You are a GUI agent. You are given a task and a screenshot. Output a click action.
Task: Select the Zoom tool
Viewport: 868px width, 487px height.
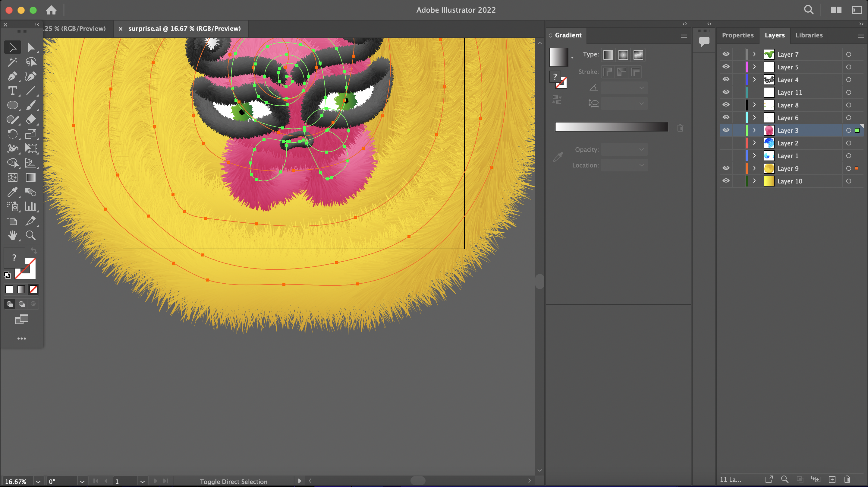pyautogui.click(x=31, y=235)
